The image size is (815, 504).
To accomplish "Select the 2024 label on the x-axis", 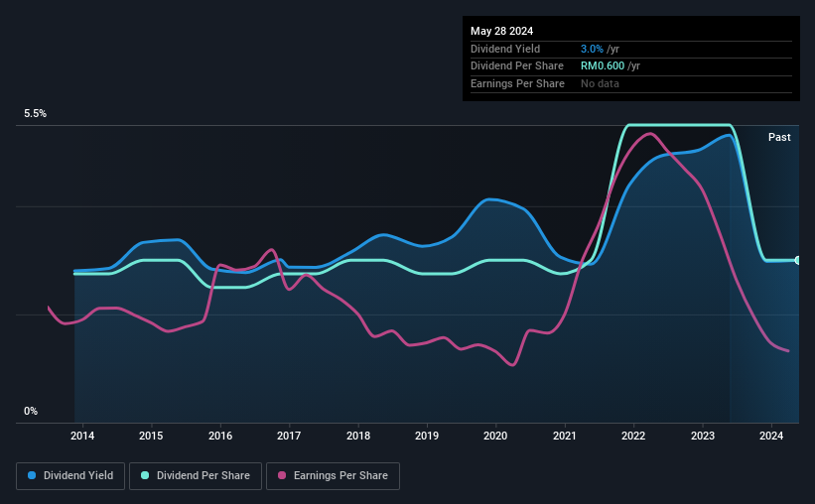I will (x=770, y=436).
